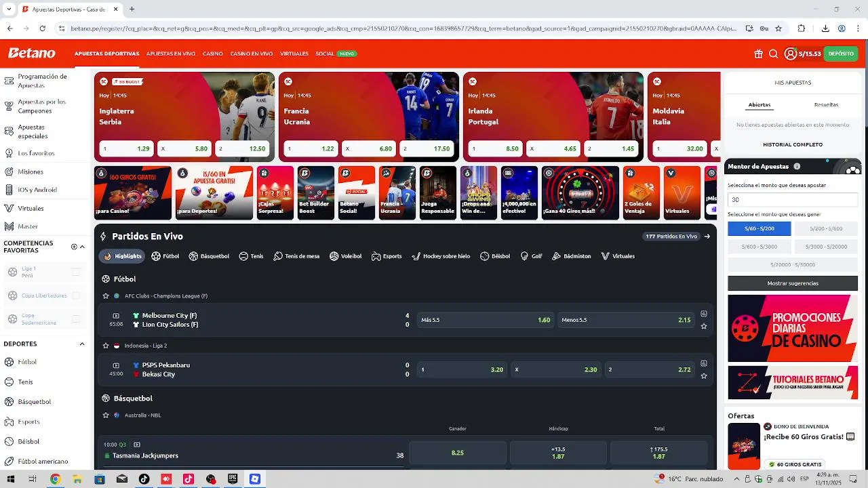Open the Bet Builder Boost promo thumbnail
The height and width of the screenshot is (488, 868).
point(316,192)
